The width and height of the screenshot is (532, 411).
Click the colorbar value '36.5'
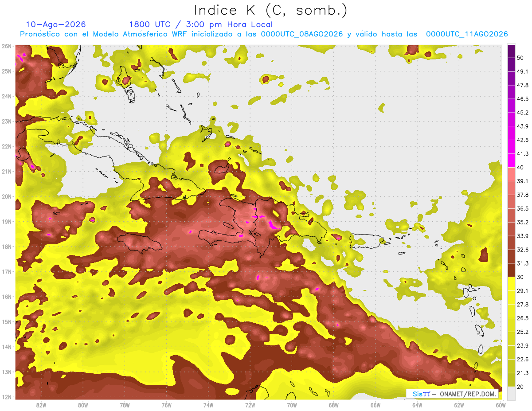522,209
